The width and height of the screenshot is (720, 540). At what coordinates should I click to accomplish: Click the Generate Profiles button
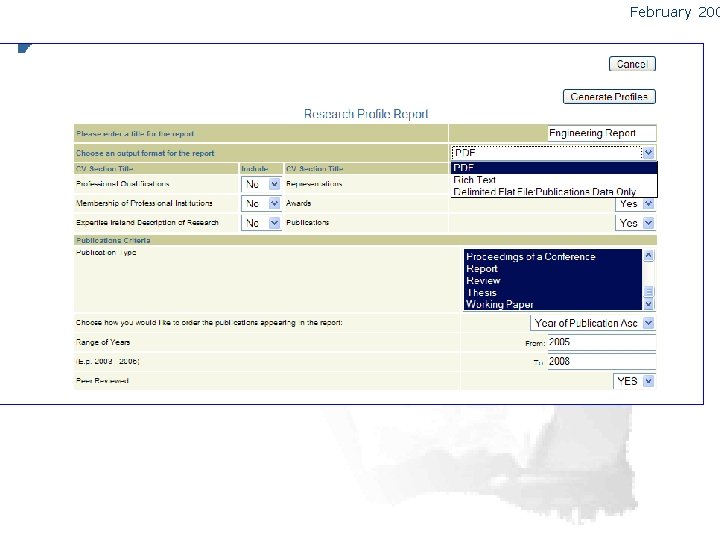coord(609,96)
